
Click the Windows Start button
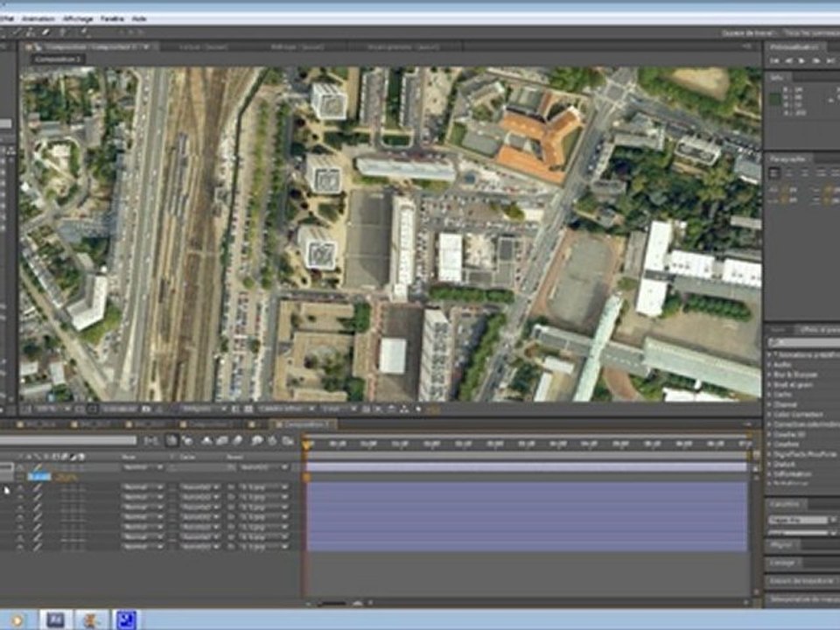click(x=16, y=619)
